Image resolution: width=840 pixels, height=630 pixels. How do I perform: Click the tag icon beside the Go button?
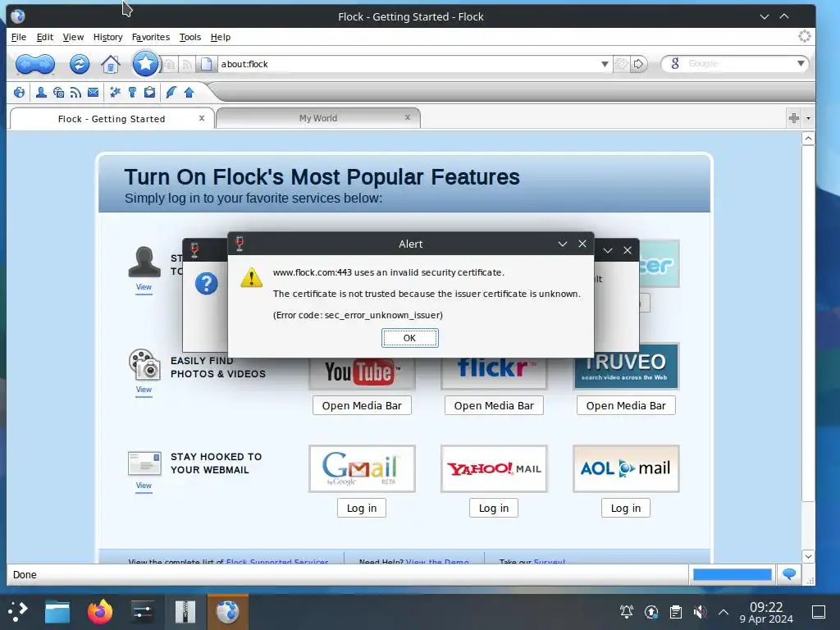[621, 64]
